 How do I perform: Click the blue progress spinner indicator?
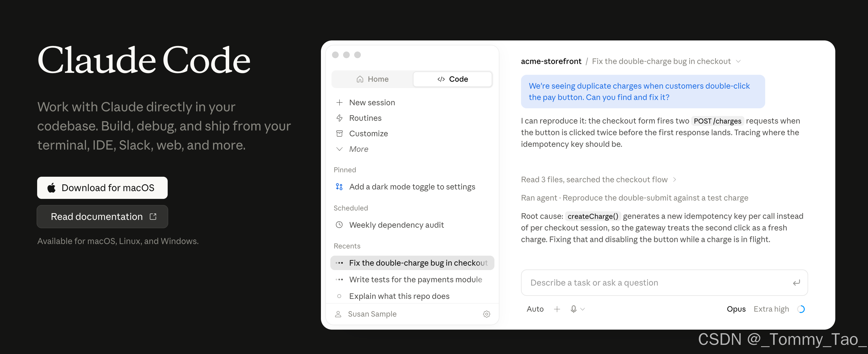tap(801, 309)
